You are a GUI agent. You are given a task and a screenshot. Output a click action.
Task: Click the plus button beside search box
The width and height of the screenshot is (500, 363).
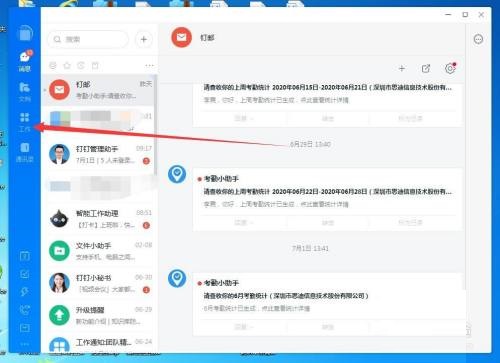144,39
